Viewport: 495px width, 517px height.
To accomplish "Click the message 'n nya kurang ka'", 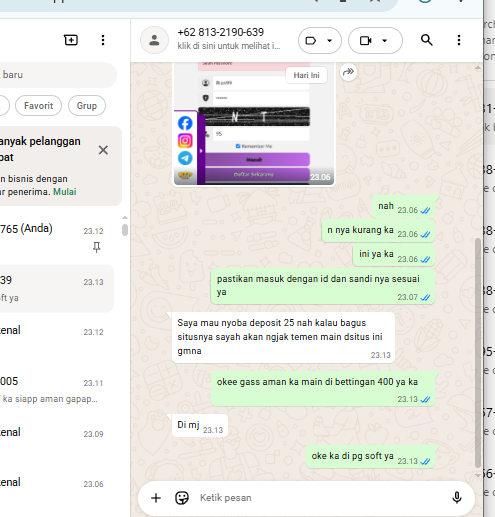I will 378,231.
